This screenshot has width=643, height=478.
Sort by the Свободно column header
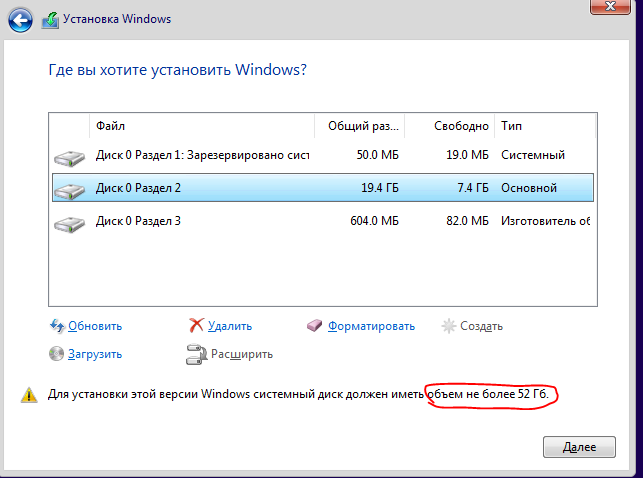(449, 126)
